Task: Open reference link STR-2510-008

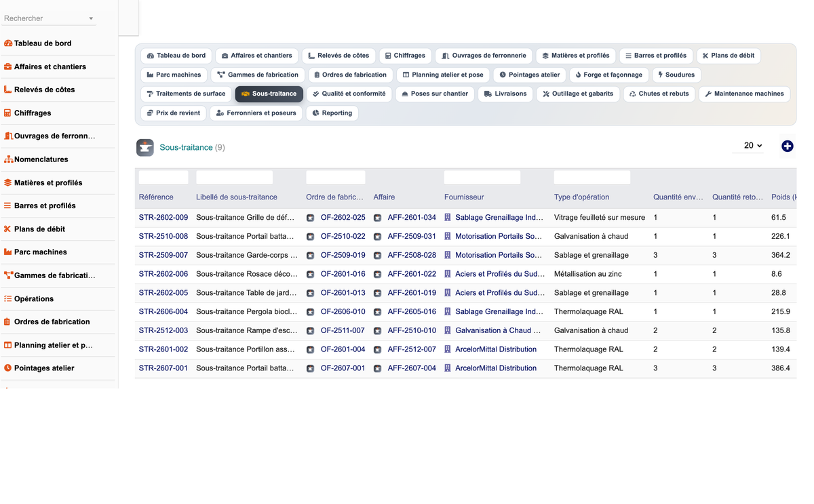Action: [163, 237]
